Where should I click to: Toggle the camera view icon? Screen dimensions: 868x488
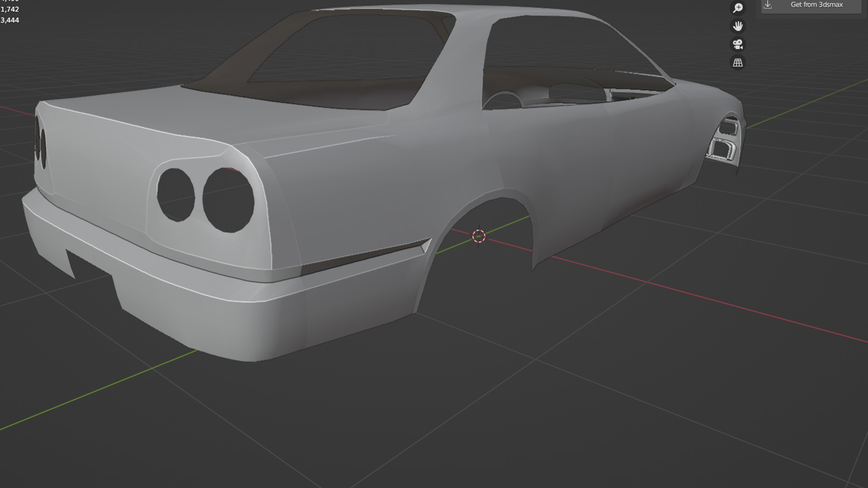point(738,44)
